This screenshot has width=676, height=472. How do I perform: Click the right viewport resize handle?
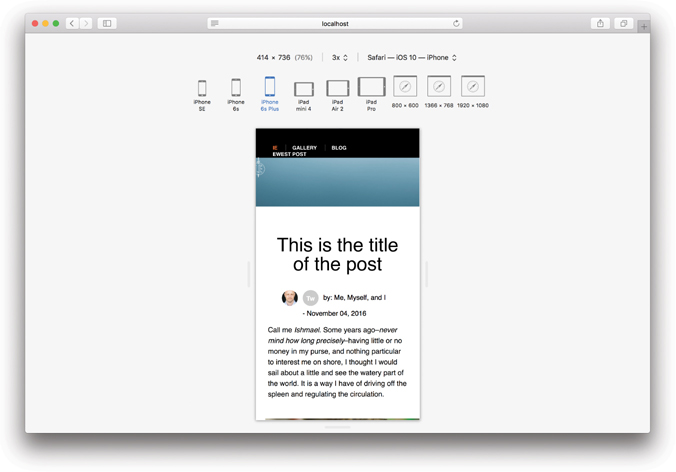point(427,273)
